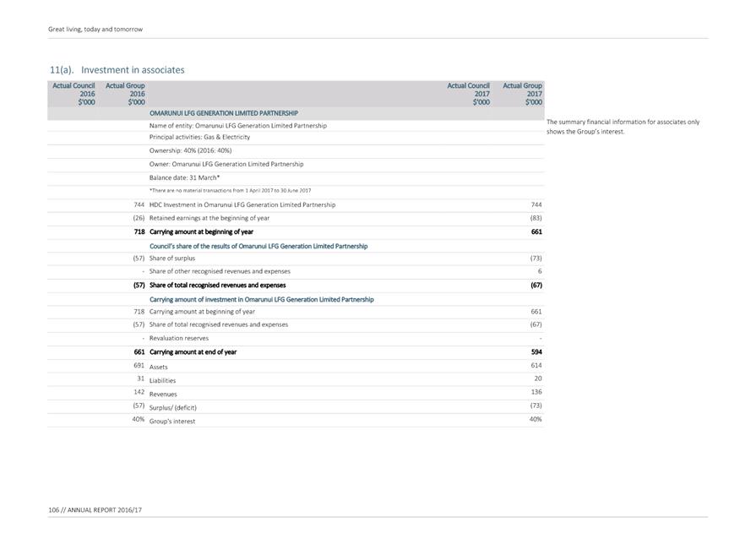This screenshot has width=756, height=539.
Task: Click the bold 'Carrying amount at beginning of year' label
Action: tap(202, 231)
